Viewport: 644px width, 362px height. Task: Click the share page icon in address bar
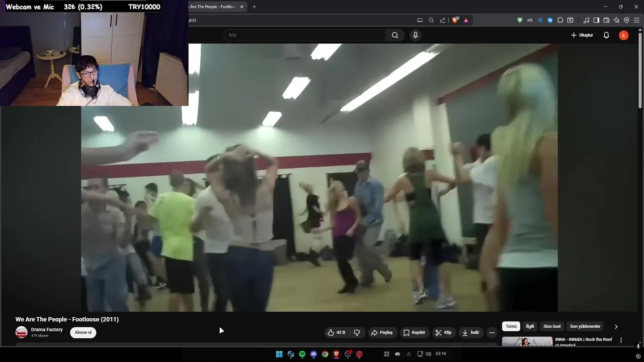pos(443,20)
